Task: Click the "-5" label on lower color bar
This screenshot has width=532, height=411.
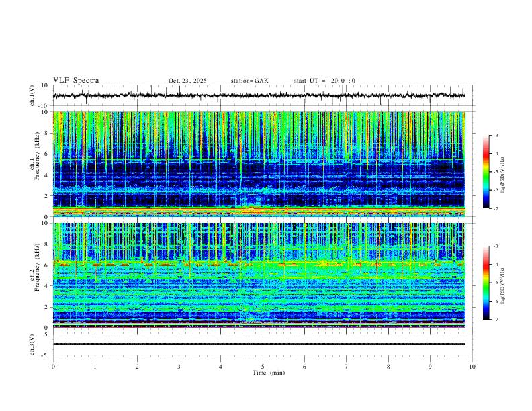Action: 495,283
